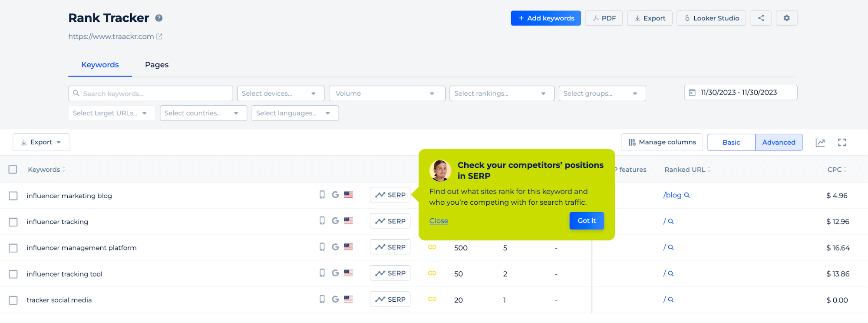Open the Volume filter dropdown
The image size is (868, 323).
[387, 93]
